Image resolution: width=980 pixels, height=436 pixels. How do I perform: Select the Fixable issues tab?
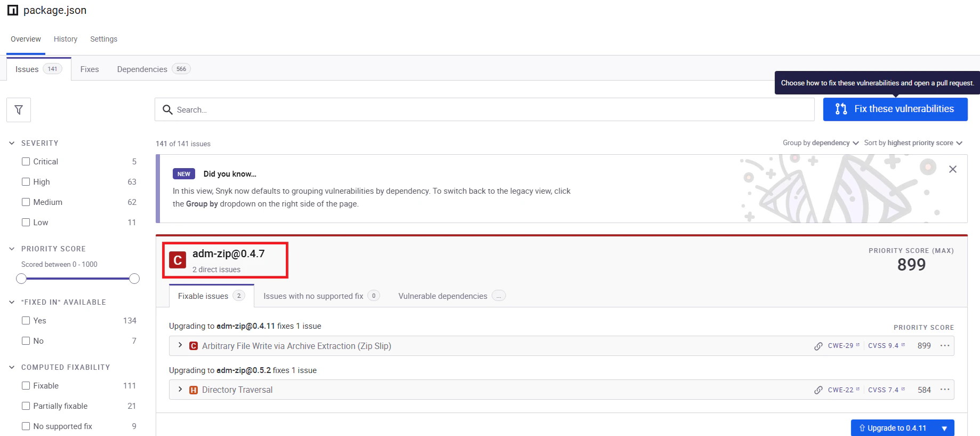tap(211, 296)
